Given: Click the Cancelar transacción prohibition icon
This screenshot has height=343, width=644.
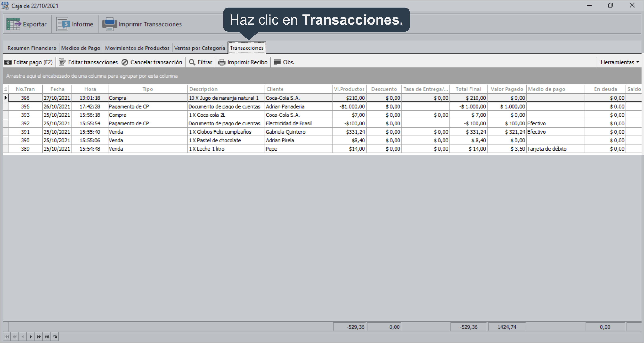Looking at the screenshot, I should point(125,62).
